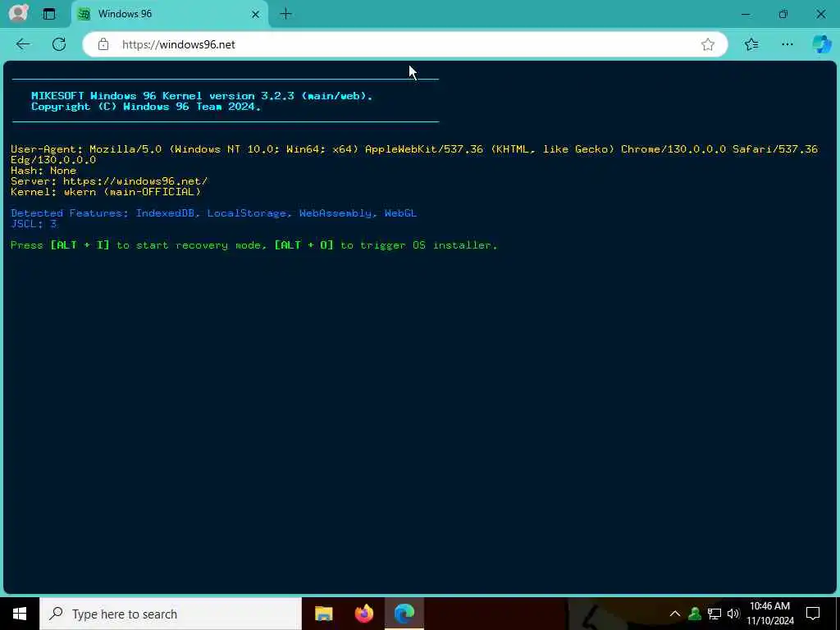Click the Hash: None line
The height and width of the screenshot is (630, 840).
coord(43,171)
